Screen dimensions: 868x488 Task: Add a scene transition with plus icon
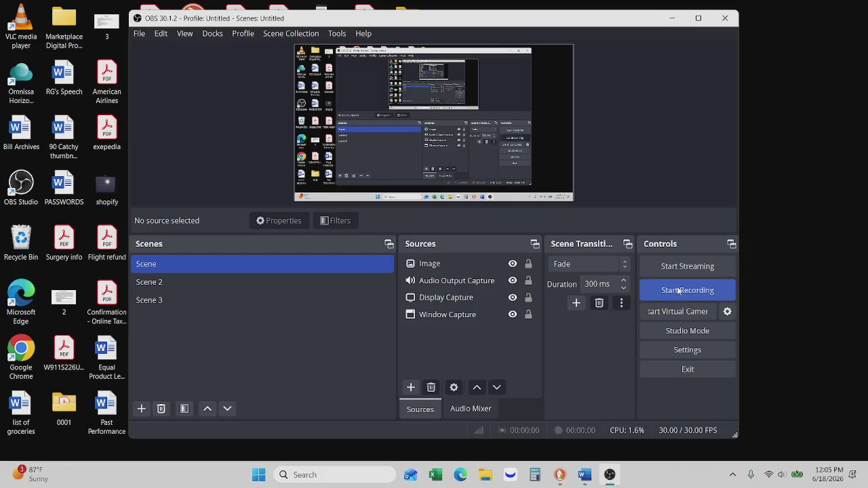click(576, 303)
